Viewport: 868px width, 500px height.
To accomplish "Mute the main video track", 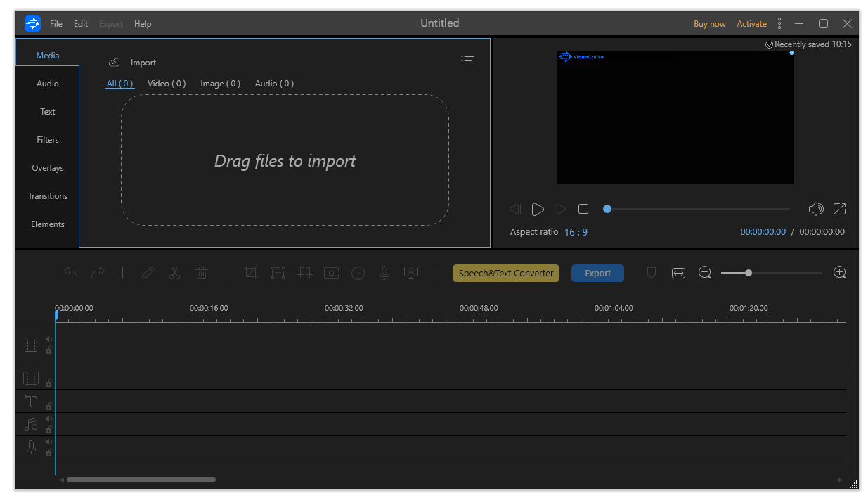I will pos(48,339).
